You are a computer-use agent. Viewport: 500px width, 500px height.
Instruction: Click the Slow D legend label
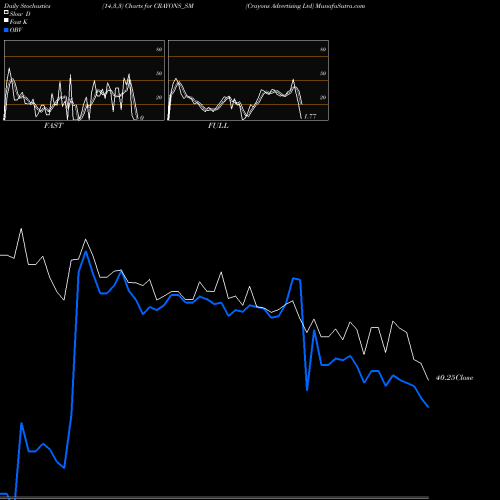click(x=20, y=14)
